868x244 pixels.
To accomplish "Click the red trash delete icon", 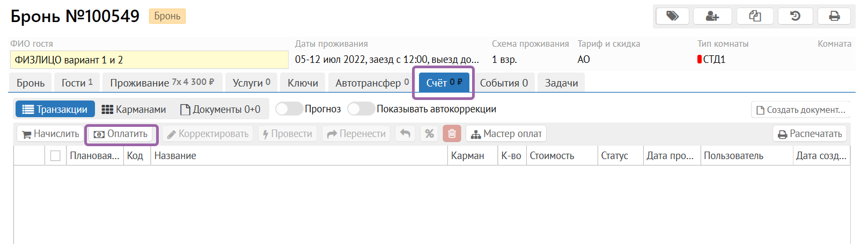I will point(452,134).
